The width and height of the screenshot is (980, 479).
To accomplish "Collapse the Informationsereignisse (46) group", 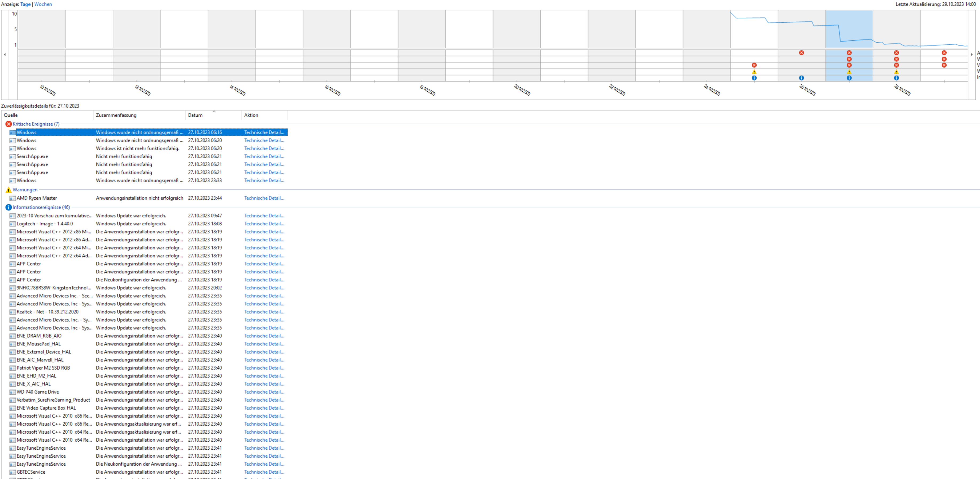I will pos(41,207).
